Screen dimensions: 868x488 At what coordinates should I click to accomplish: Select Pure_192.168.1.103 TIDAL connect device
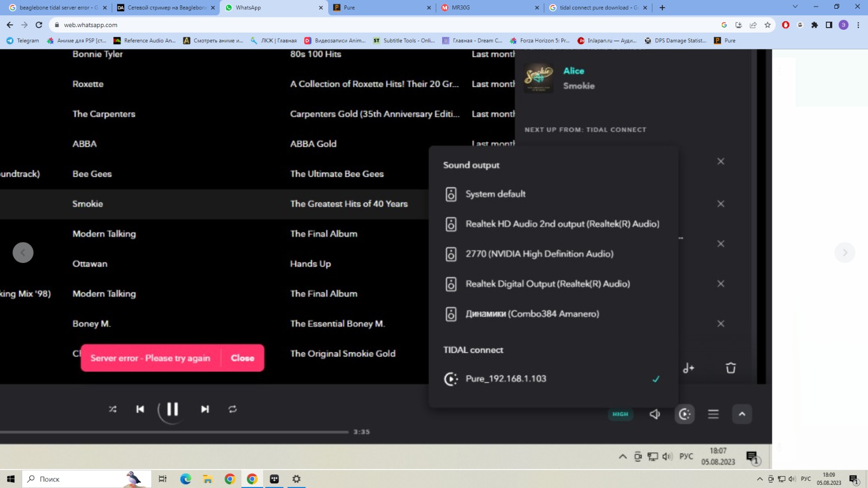point(553,379)
